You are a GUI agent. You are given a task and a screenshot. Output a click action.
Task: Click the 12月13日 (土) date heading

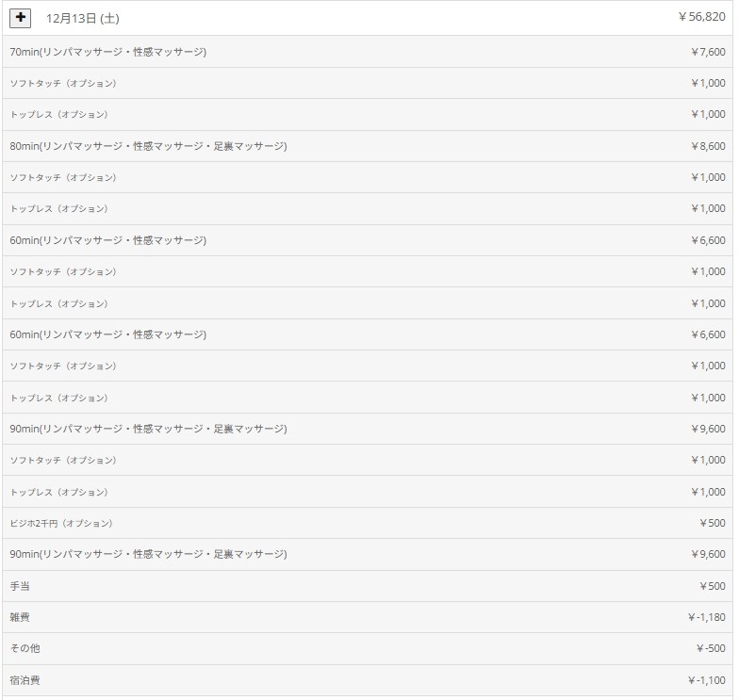(x=83, y=19)
